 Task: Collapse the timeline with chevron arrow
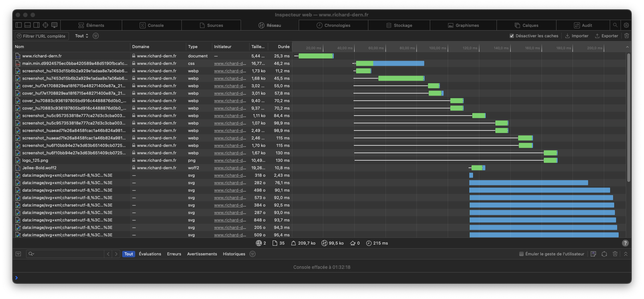[627, 47]
